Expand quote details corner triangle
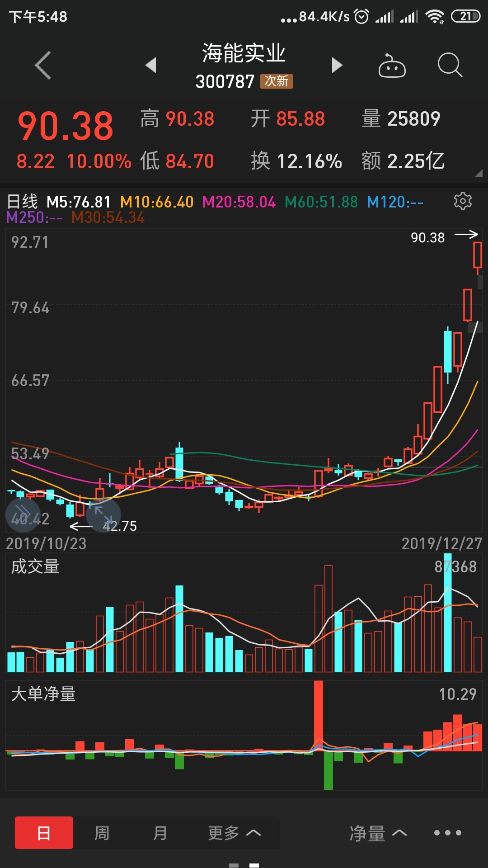 click(479, 173)
